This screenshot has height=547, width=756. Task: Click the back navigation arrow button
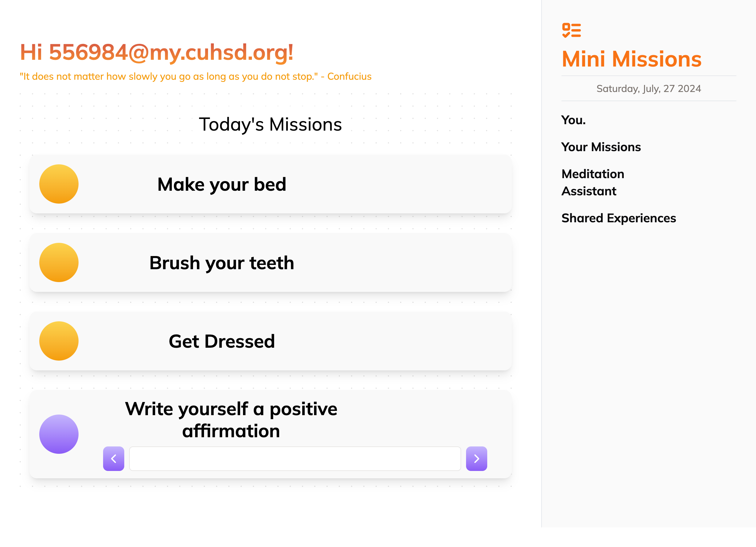point(114,459)
